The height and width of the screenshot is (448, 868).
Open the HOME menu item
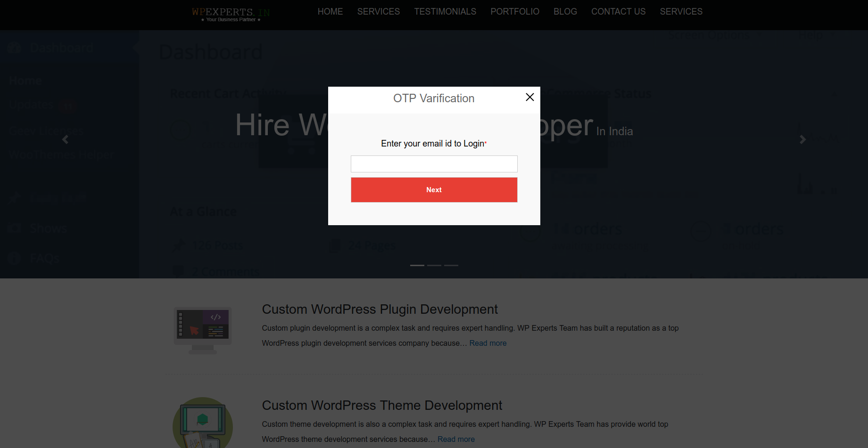[330, 11]
